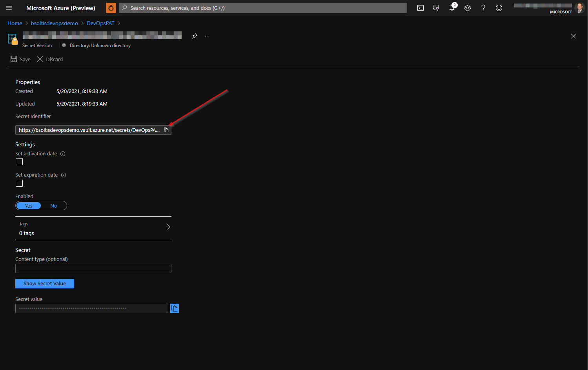Open the Help question mark menu
Image resolution: width=588 pixels, height=370 pixels.
pyautogui.click(x=483, y=8)
